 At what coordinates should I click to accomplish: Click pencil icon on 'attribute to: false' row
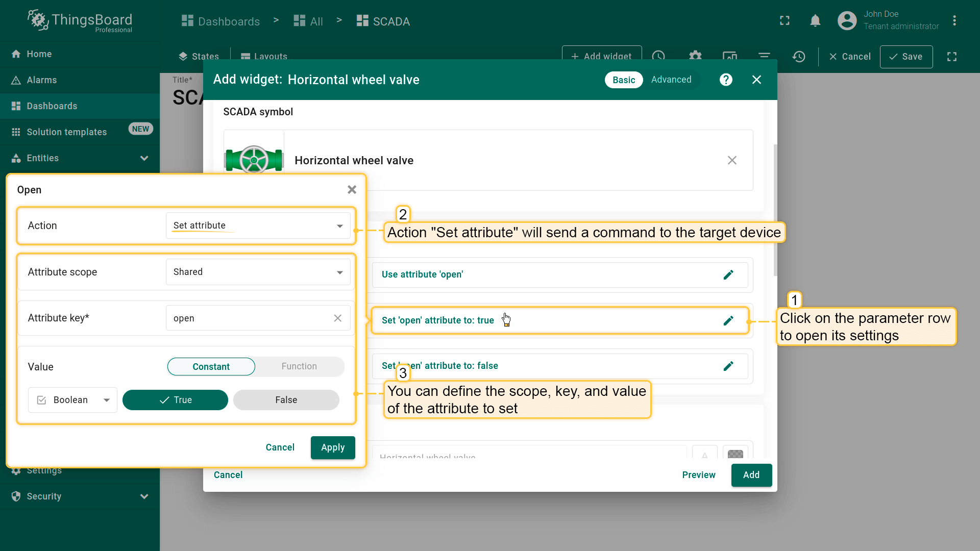pos(728,366)
